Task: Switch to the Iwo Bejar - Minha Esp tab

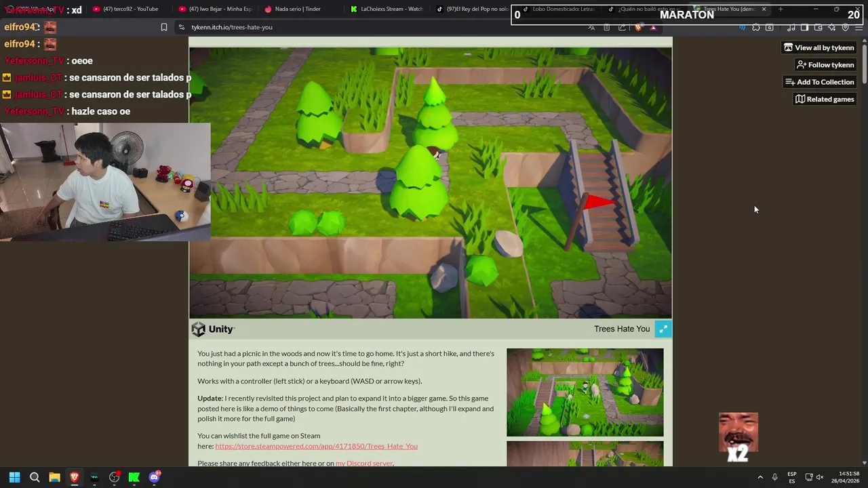Action: pyautogui.click(x=216, y=9)
